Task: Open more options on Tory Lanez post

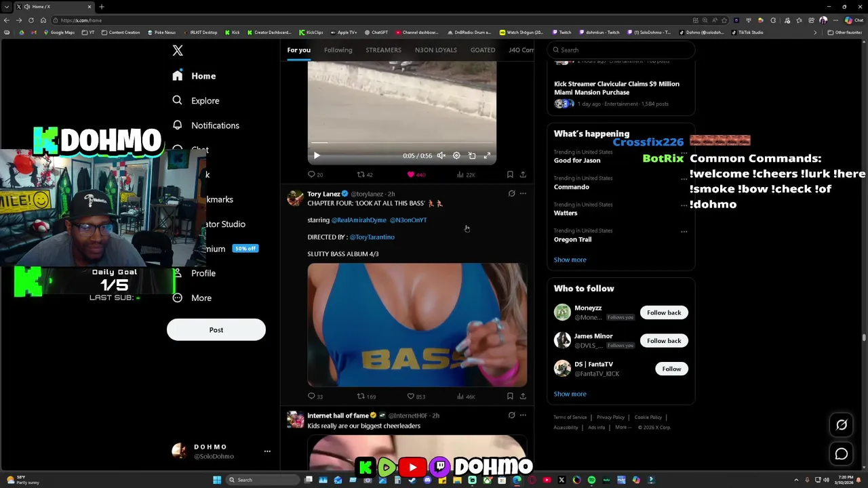Action: (x=523, y=193)
